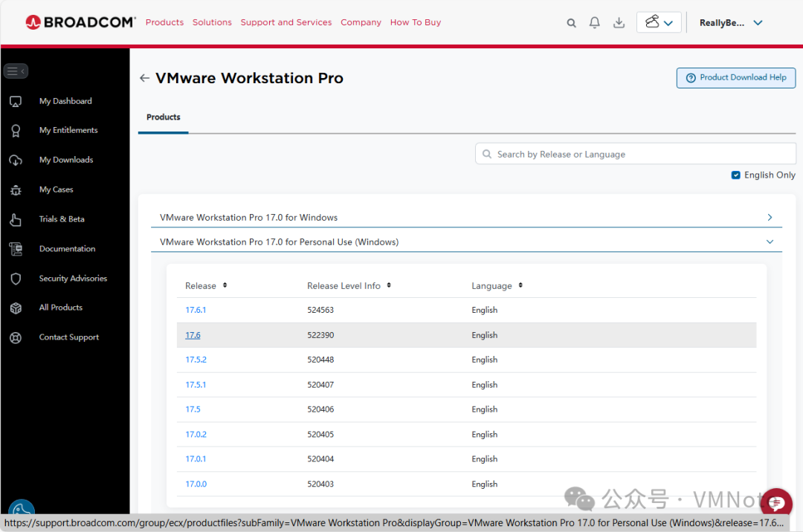
Task: Open the Solutions menu
Action: pos(212,22)
